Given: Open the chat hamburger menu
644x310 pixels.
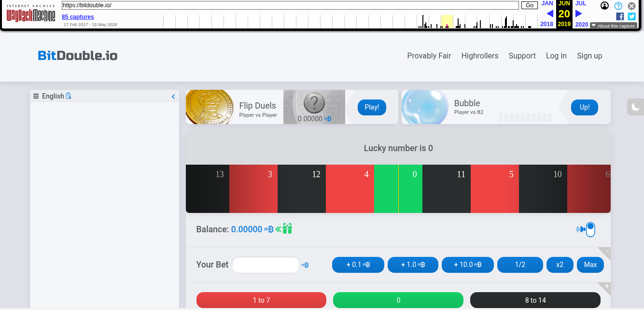Looking at the screenshot, I should click(36, 96).
